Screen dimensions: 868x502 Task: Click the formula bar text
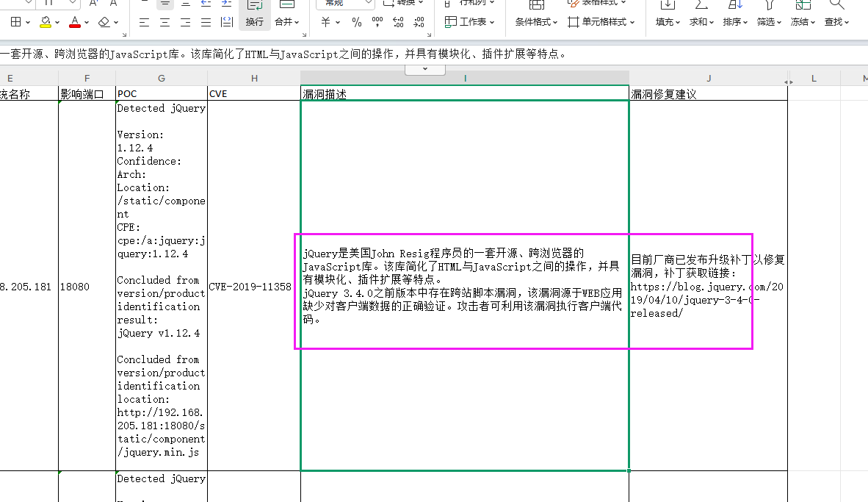pyautogui.click(x=282, y=54)
